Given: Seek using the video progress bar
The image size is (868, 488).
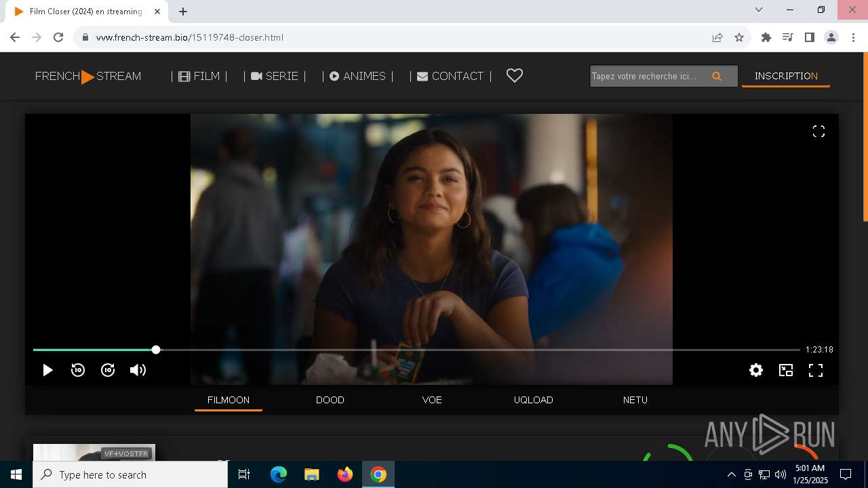Looking at the screenshot, I should 416,350.
